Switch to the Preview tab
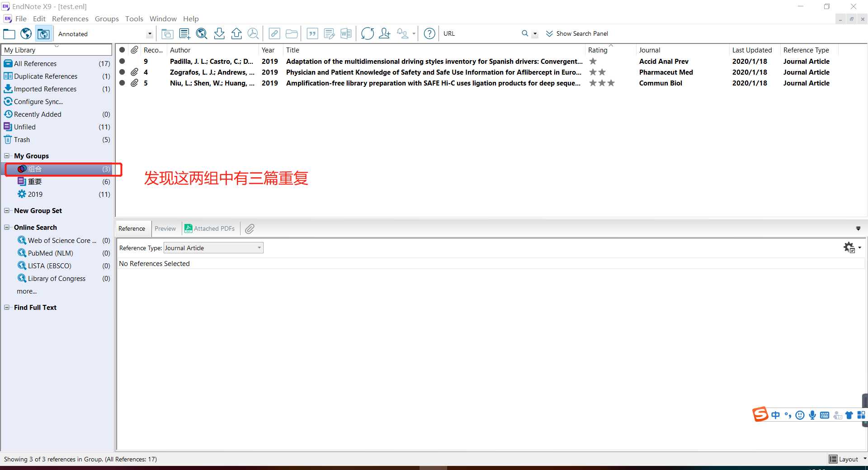Viewport: 868px width, 470px height. point(165,228)
